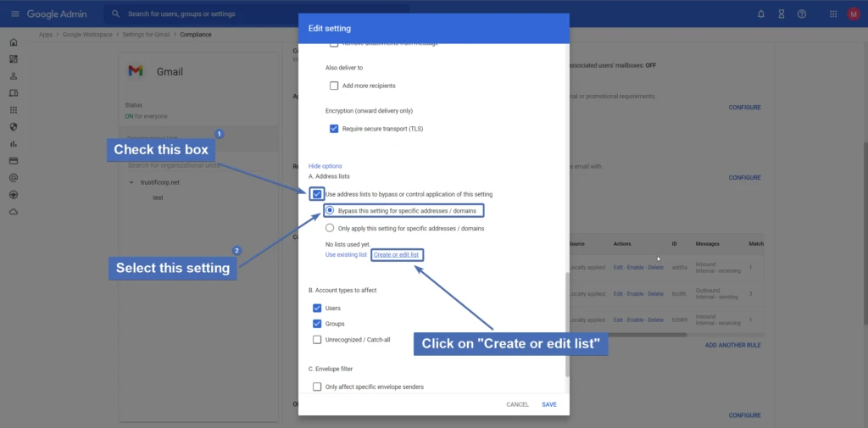868x428 pixels.
Task: Select 'Only apply this setting' radio option
Action: pos(330,229)
